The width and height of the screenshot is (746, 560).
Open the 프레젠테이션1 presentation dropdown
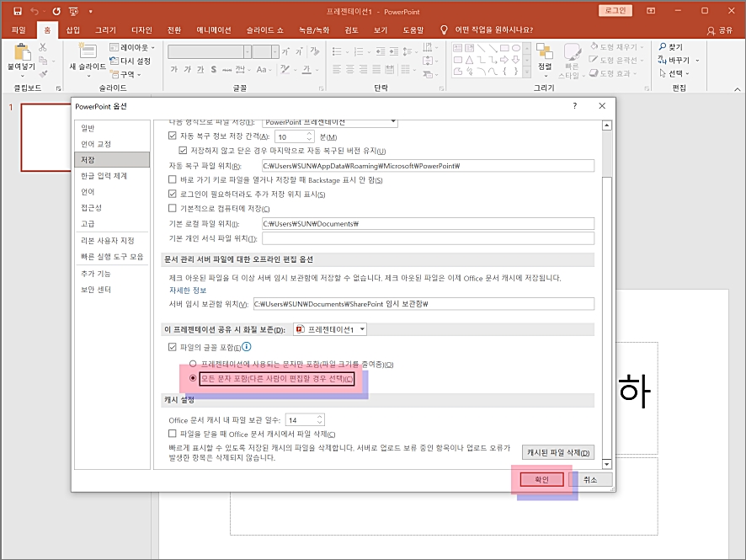point(330,329)
